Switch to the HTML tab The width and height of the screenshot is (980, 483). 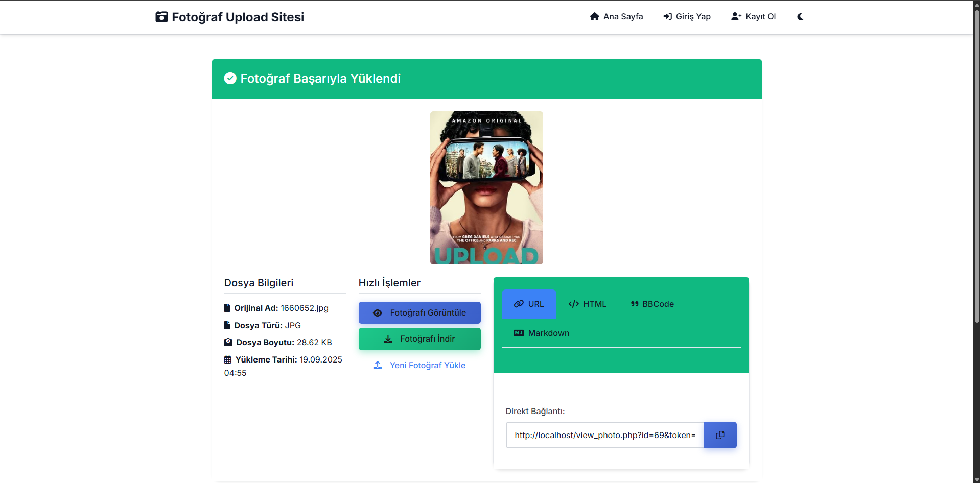coord(587,304)
